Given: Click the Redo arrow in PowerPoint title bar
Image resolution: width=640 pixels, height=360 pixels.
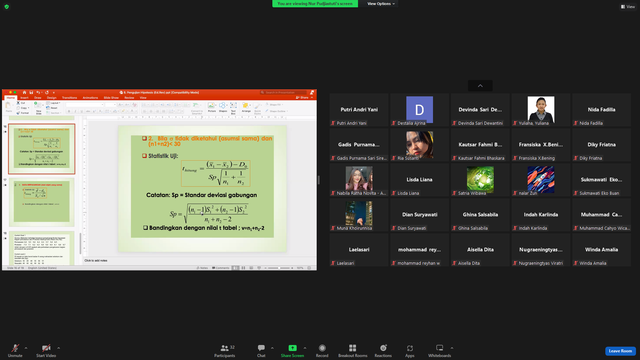Looking at the screenshot, I should point(47,93).
